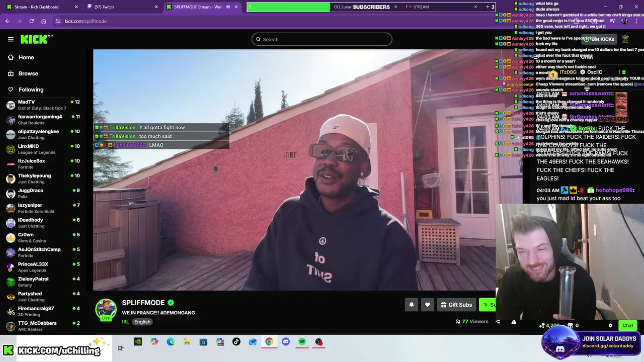Screen dimensions: 644x362
Task: Click the Search field on Kick
Action: coord(322,39)
